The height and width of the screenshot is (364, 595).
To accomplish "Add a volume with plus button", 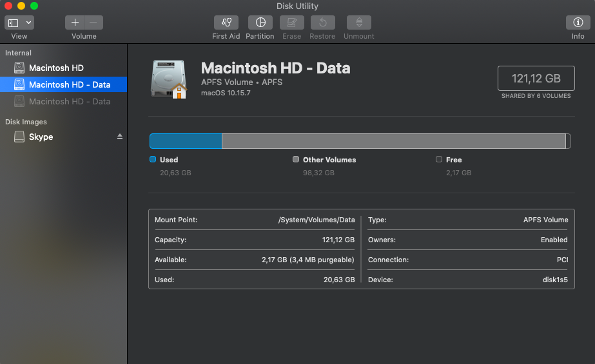I will [75, 23].
